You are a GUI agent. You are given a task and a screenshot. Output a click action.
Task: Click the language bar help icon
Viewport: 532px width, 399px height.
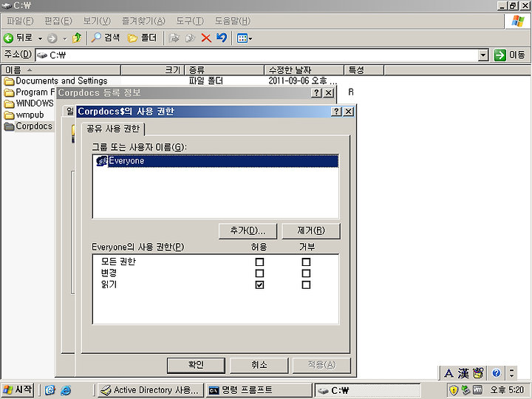[x=497, y=373]
